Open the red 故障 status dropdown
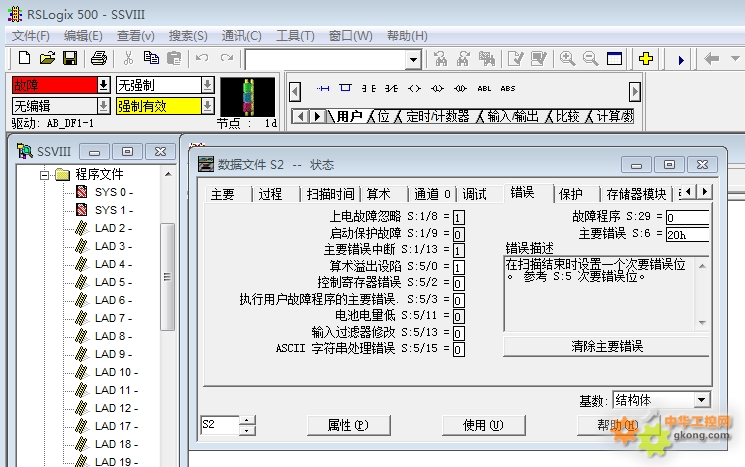 (x=103, y=85)
